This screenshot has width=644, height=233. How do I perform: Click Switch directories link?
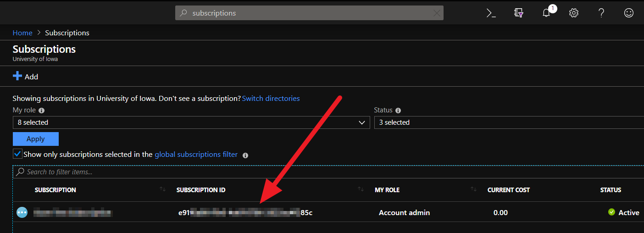[x=271, y=98]
